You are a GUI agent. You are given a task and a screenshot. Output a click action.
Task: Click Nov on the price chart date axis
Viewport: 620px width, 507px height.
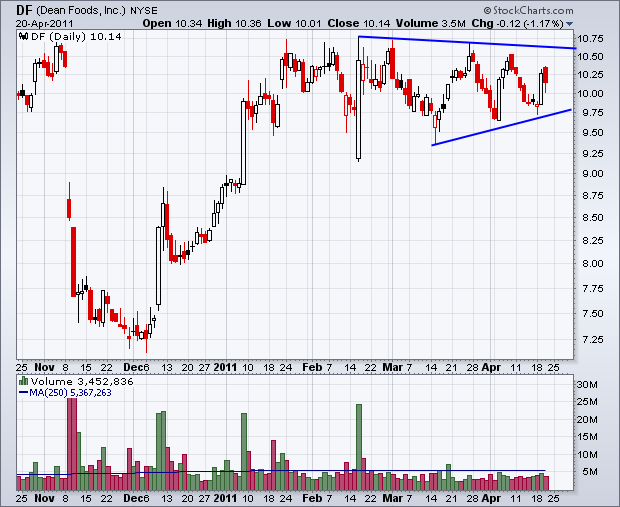pos(44,367)
